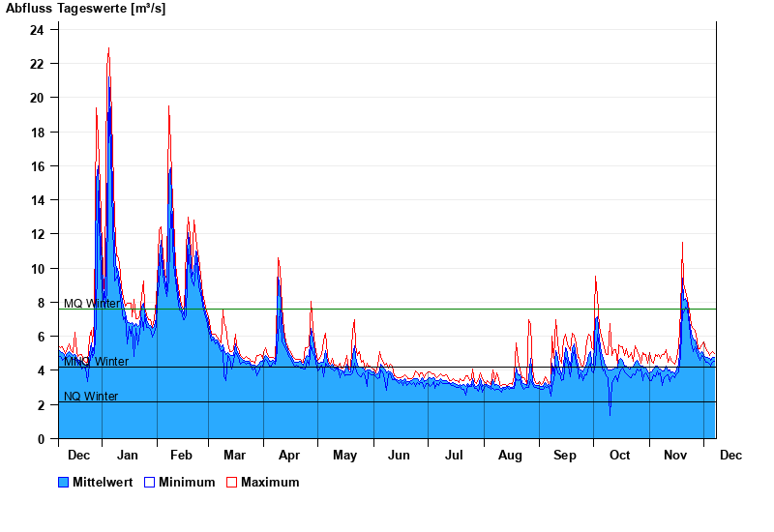Image resolution: width=774 pixels, height=532 pixels.
Task: Select the Oct month label on x-axis
Action: click(619, 456)
